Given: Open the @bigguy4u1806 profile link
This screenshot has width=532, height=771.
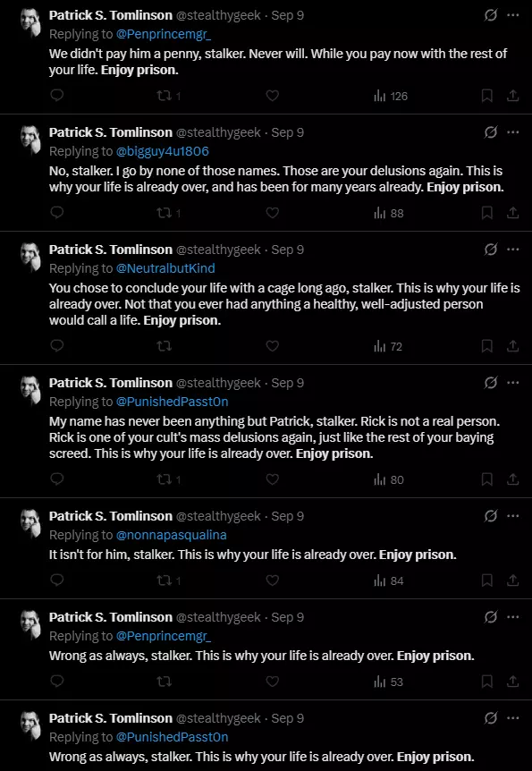Looking at the screenshot, I should (x=163, y=151).
